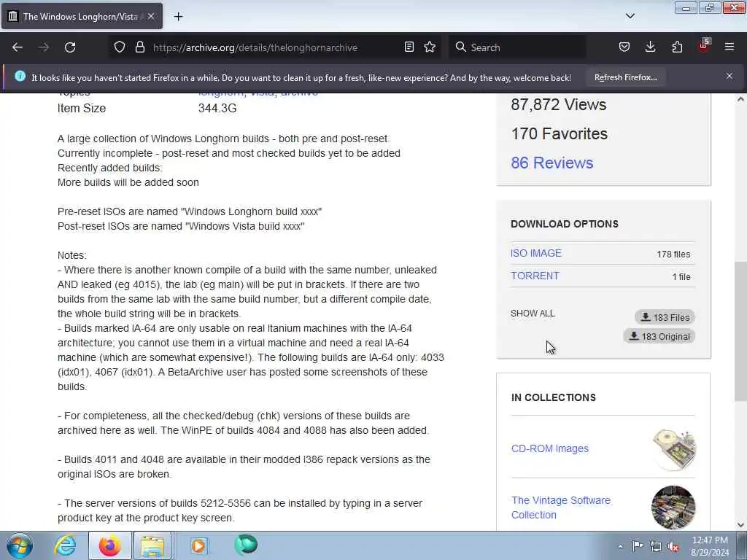
Task: Click the Vintage Software Collection thumbnail
Action: click(x=673, y=507)
